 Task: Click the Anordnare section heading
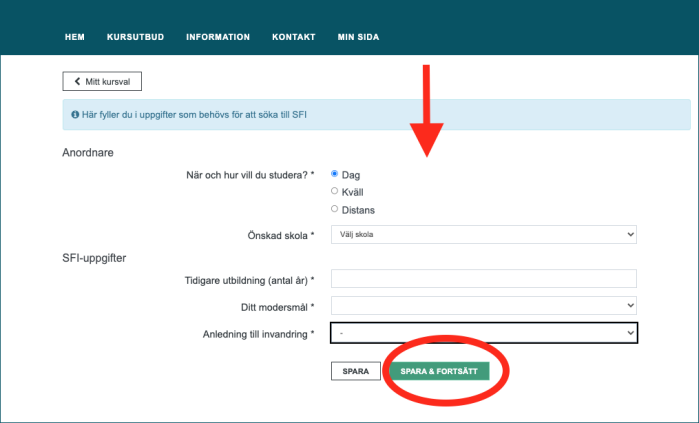click(x=88, y=152)
